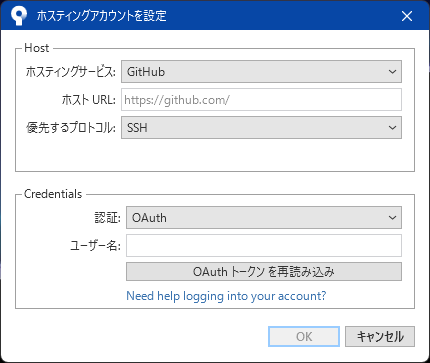This screenshot has height=363, width=430.
Task: Click the chevron arrow beside OAuth
Action: tap(392, 218)
